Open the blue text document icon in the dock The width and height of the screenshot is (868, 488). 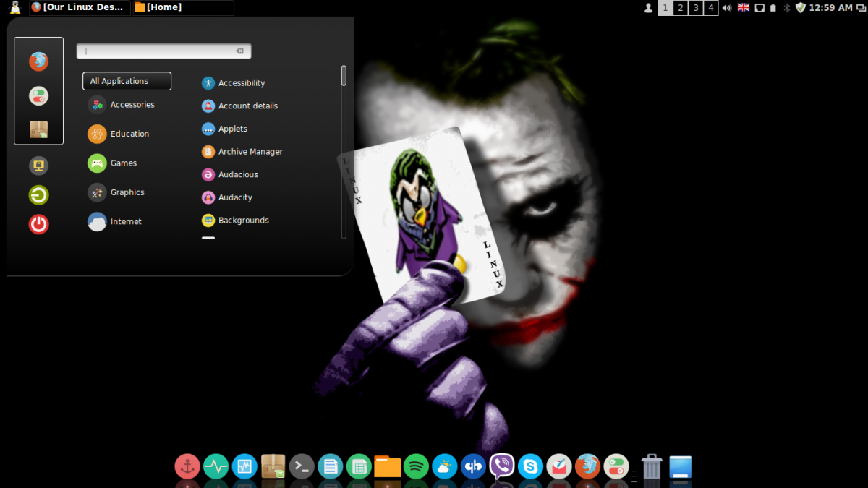[330, 466]
